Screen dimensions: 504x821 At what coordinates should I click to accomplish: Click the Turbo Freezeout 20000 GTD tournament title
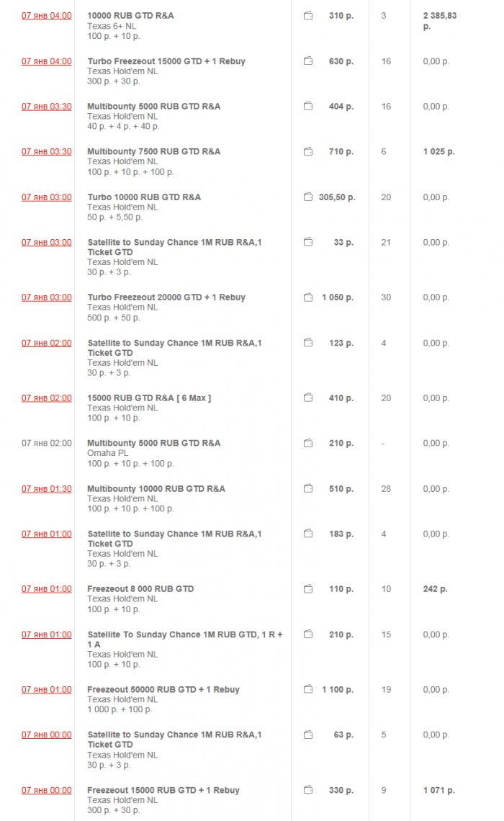coord(166,297)
